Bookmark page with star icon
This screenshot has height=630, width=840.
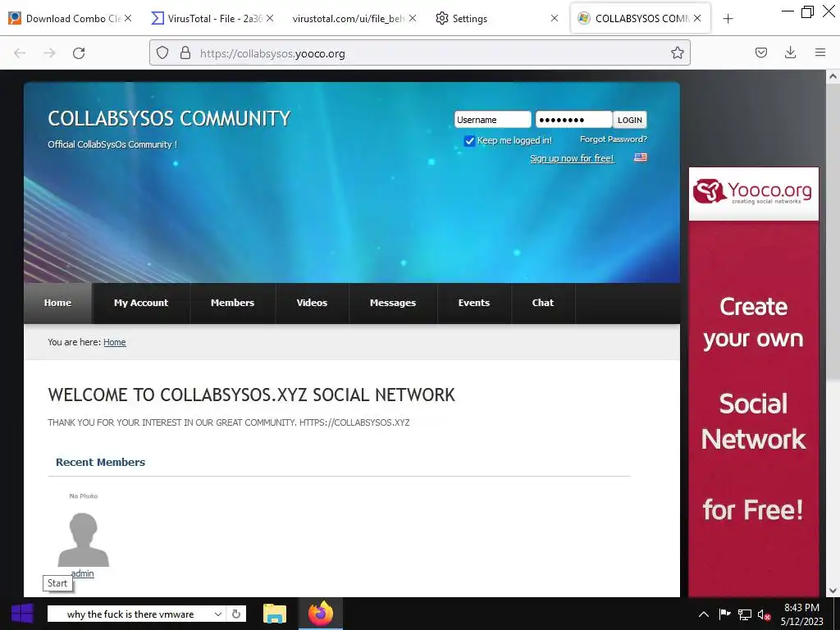click(x=677, y=53)
